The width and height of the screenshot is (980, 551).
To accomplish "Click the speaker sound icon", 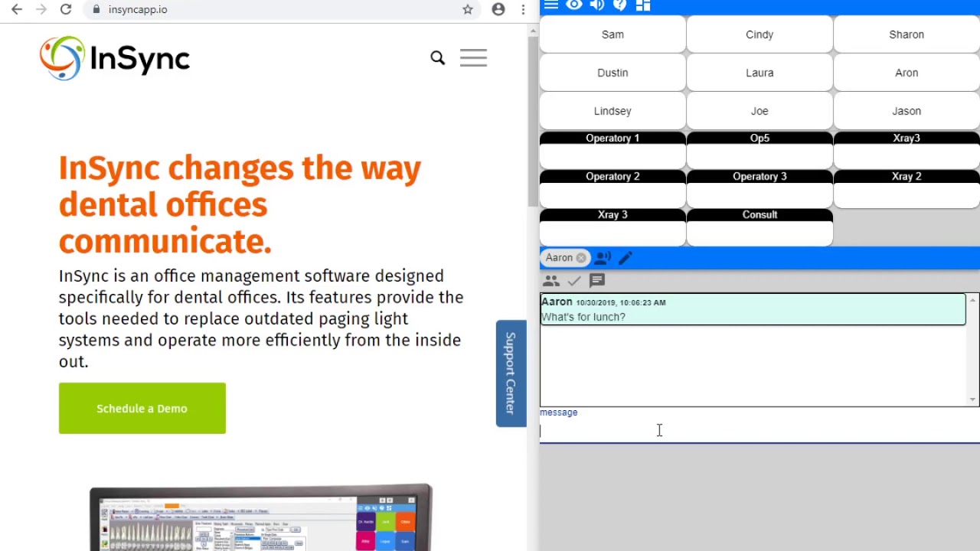I will (x=597, y=5).
